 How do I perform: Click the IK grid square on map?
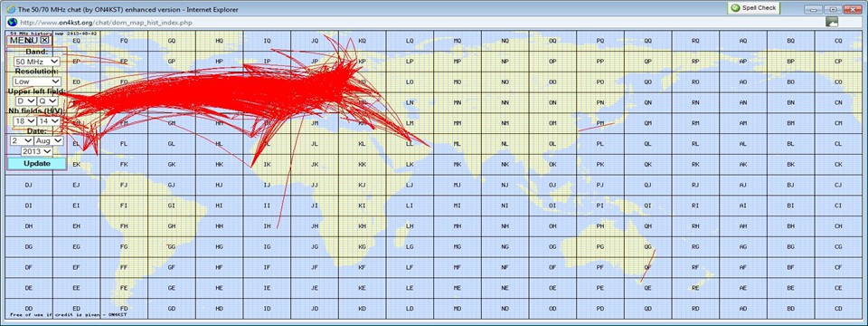tap(267, 165)
